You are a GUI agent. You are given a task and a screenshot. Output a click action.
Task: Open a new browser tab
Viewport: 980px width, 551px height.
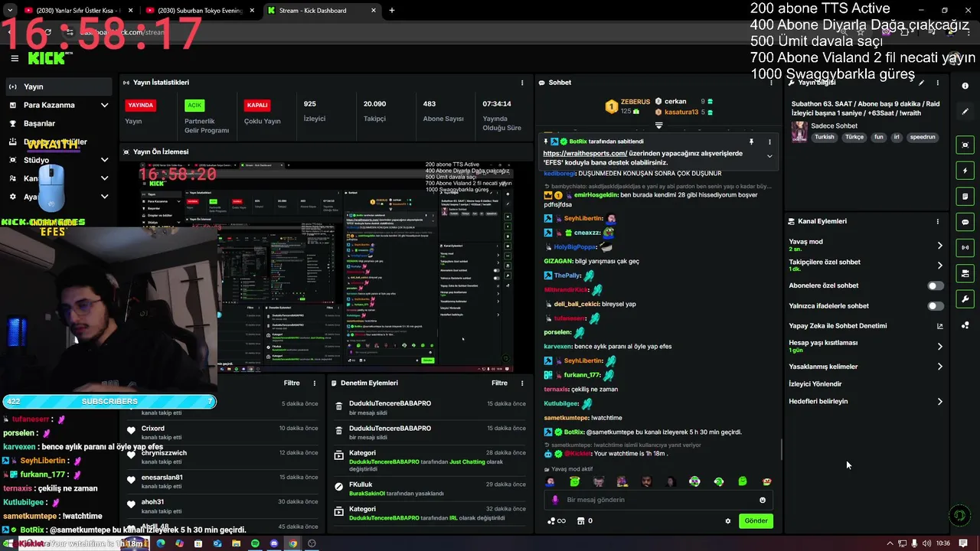pos(391,11)
